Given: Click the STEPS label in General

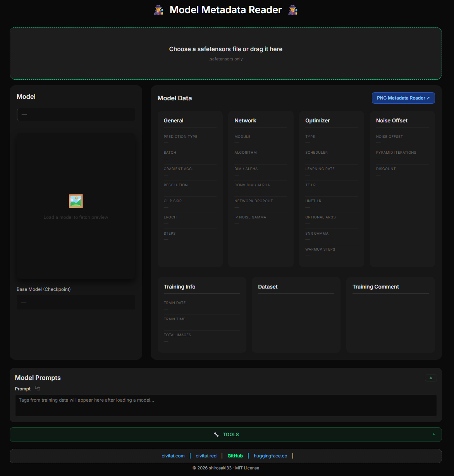Looking at the screenshot, I should pos(170,234).
